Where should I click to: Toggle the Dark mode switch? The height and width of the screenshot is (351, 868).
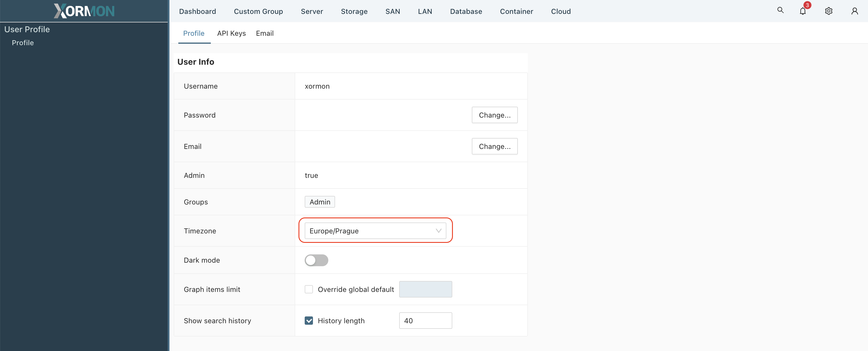[316, 260]
